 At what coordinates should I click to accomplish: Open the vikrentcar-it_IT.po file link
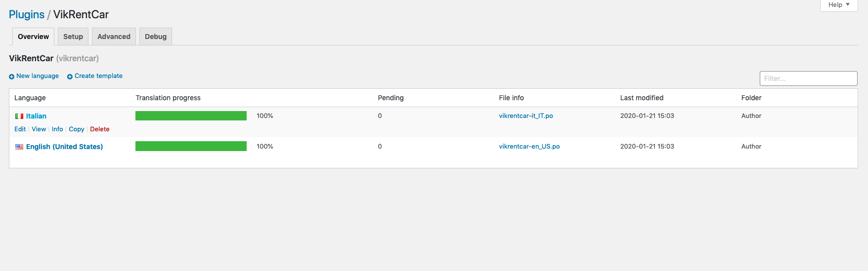click(526, 116)
